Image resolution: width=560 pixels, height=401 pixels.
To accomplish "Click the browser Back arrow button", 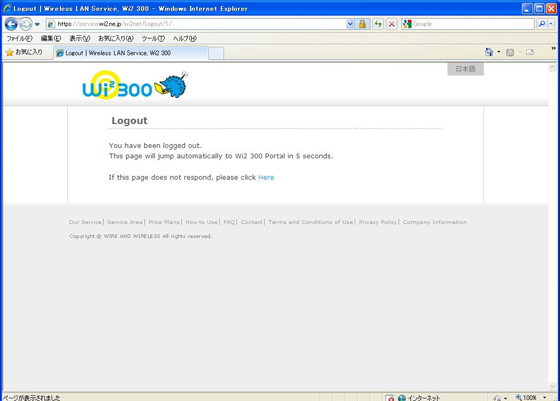I will (11, 24).
